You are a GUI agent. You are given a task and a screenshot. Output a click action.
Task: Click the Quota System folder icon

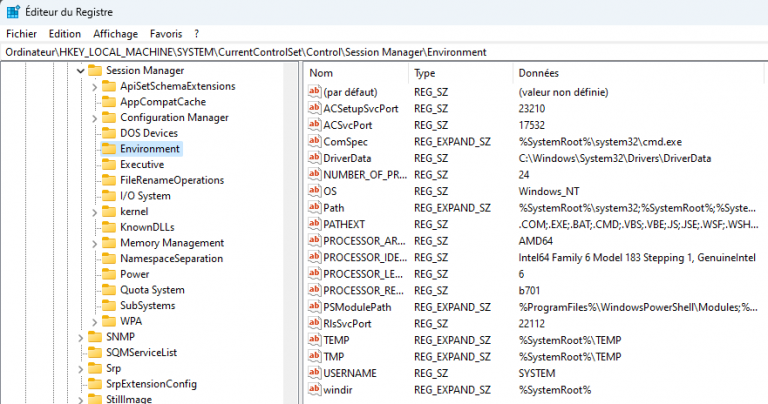[x=109, y=290]
